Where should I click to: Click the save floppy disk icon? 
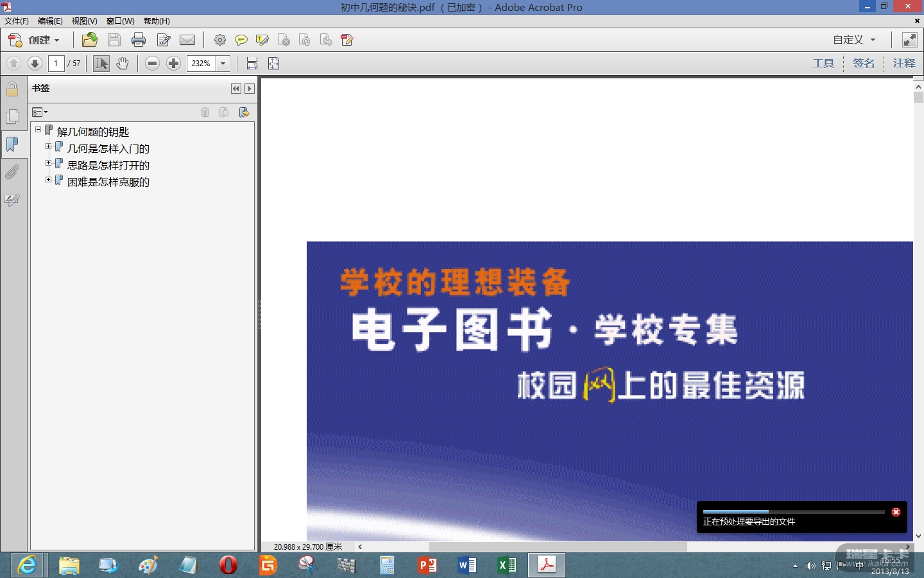[114, 40]
